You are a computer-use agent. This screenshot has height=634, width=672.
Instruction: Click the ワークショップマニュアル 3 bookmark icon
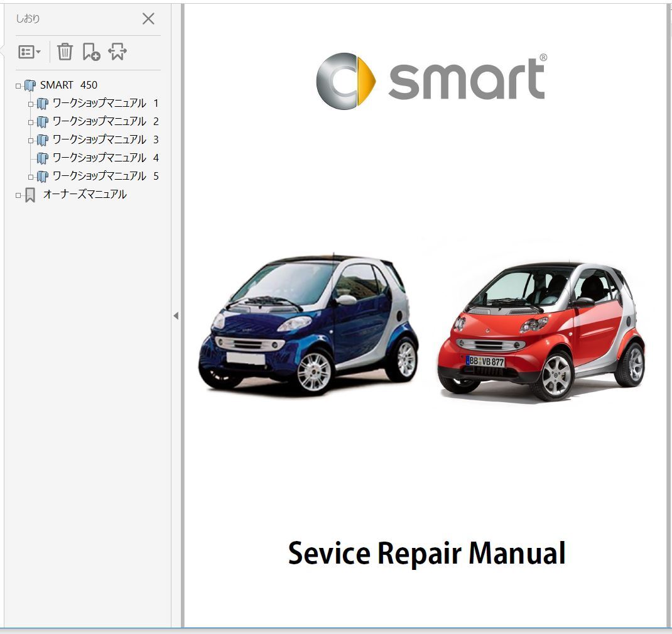pos(42,139)
